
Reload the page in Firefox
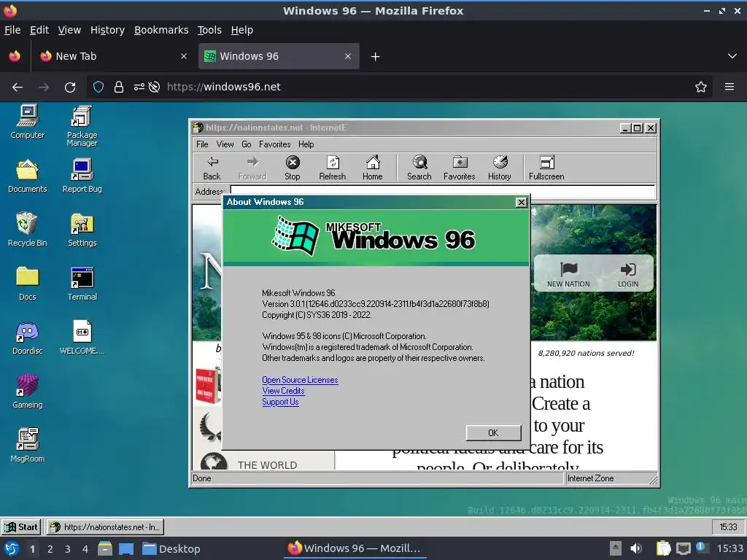[70, 87]
